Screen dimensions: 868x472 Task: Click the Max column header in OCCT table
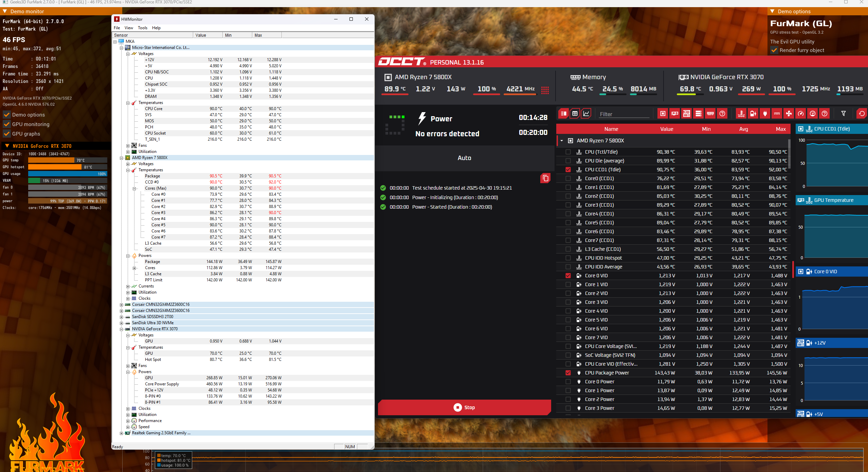tap(781, 129)
